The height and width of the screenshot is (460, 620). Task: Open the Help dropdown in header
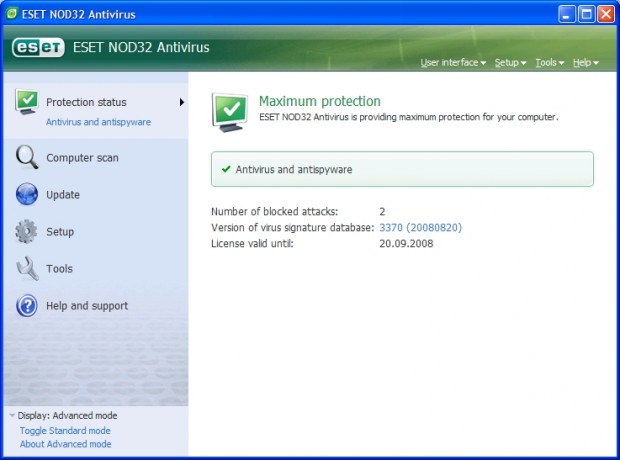pyautogui.click(x=586, y=62)
